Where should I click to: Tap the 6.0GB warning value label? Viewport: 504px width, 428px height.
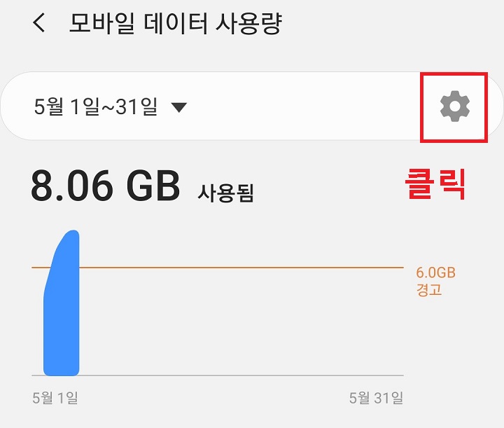[436, 272]
